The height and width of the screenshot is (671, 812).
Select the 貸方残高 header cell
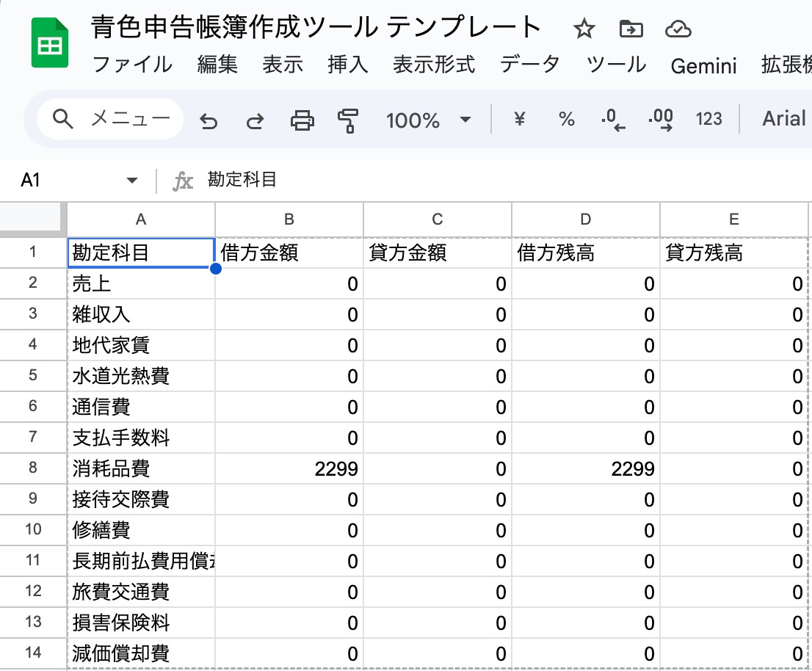733,253
